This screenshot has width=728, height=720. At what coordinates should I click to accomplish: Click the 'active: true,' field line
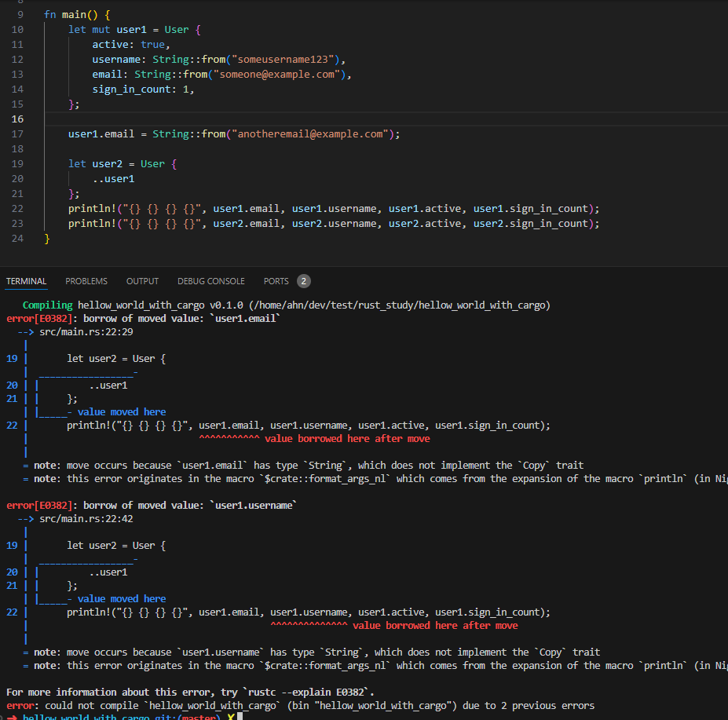click(131, 45)
